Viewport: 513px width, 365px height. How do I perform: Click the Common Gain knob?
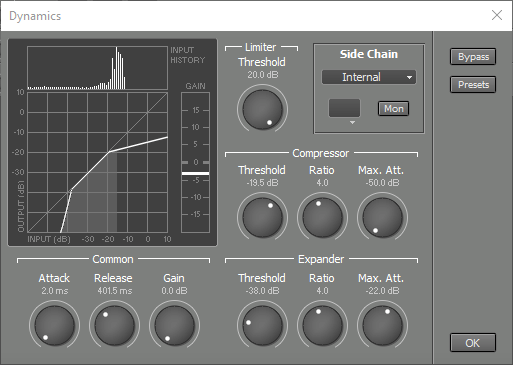point(174,326)
